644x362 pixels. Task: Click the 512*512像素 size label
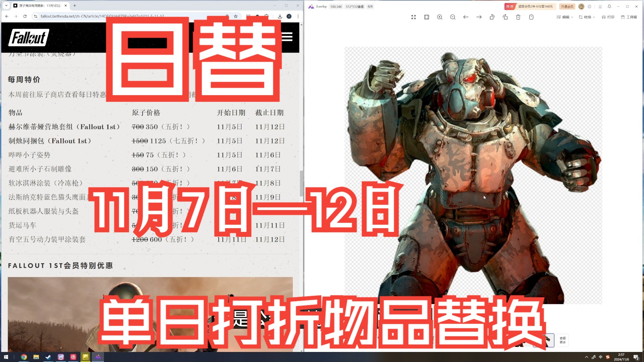pos(355,6)
